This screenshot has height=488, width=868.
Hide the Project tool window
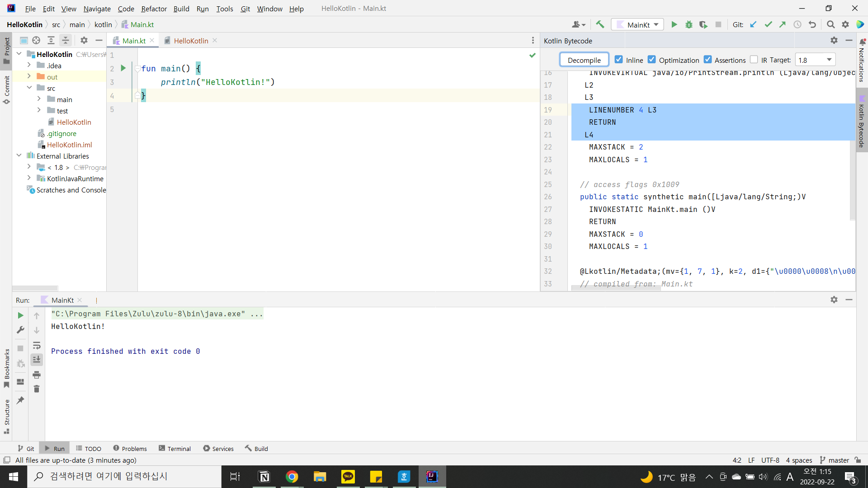tap(99, 40)
